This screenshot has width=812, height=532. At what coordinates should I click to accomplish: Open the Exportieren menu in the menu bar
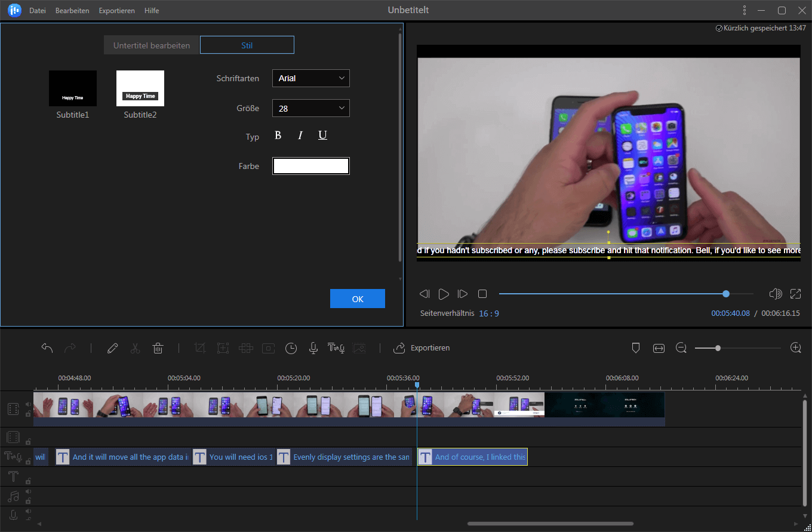tap(116, 10)
